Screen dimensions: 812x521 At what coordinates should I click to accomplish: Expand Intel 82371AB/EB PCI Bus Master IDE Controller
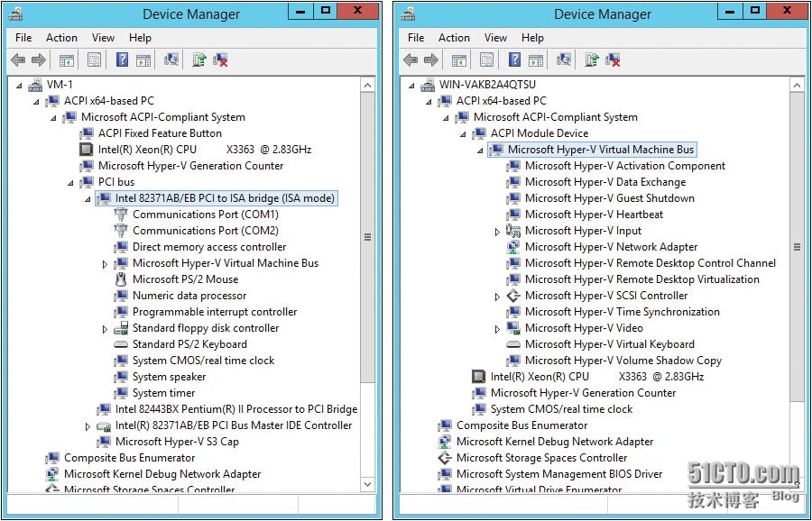[x=88, y=426]
